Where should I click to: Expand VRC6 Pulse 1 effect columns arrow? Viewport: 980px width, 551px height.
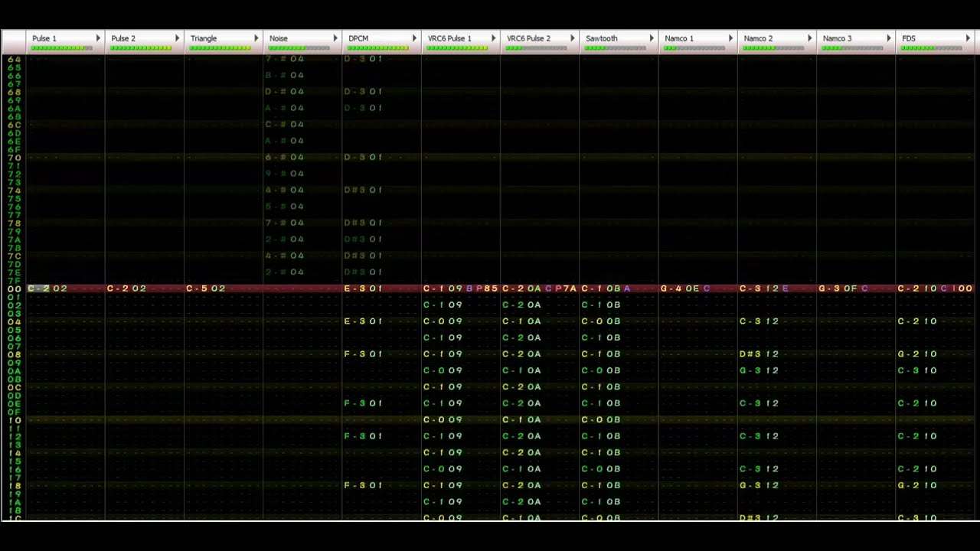pos(493,38)
